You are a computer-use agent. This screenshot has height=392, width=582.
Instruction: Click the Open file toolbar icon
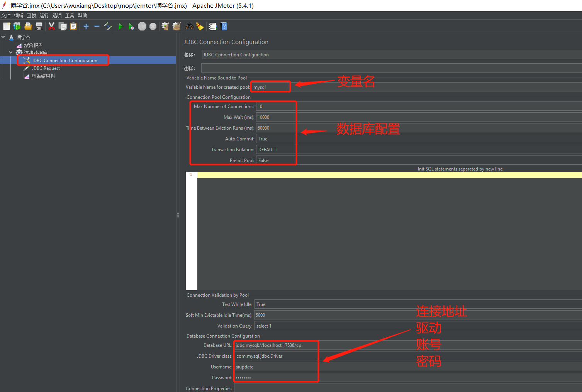pos(28,26)
